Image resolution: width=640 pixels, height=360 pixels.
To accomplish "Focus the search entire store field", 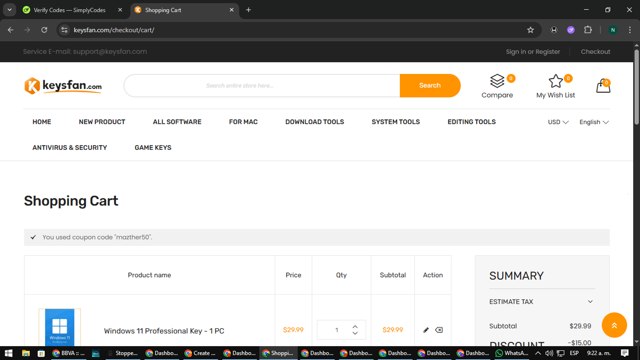I will pos(262,85).
